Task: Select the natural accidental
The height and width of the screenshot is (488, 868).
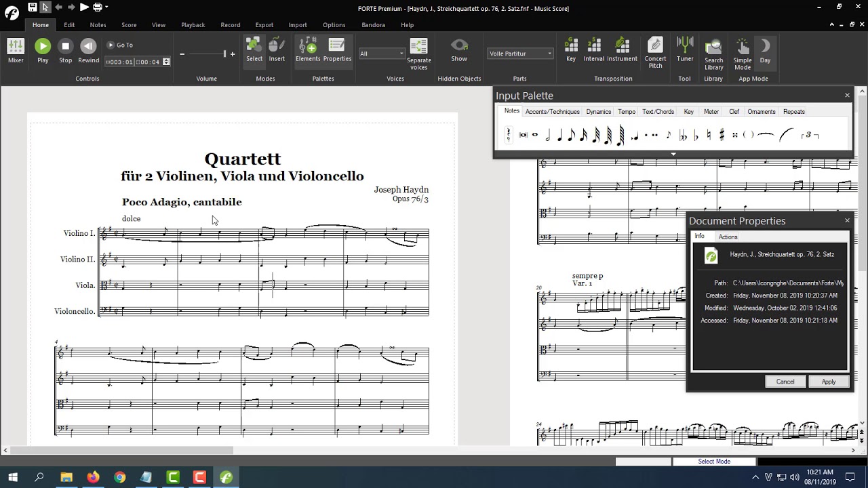Action: click(709, 135)
